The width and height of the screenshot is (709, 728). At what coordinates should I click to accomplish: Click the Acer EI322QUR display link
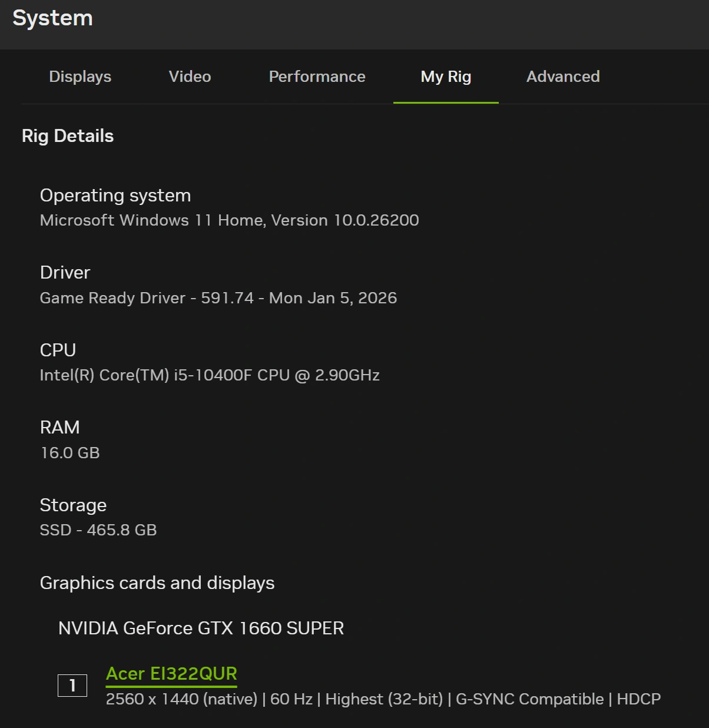coord(171,673)
